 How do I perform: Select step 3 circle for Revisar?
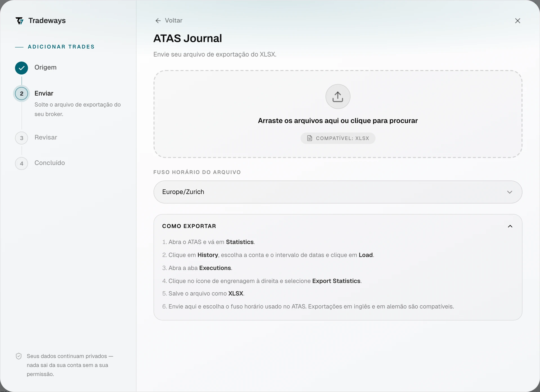coord(21,138)
